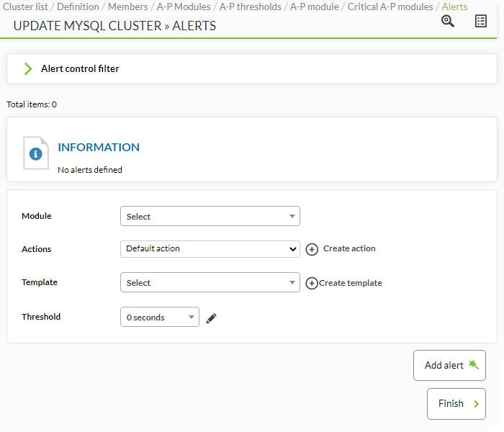Click the magnifier view icon in header
Viewport: 504px width, 432px height.
(447, 21)
